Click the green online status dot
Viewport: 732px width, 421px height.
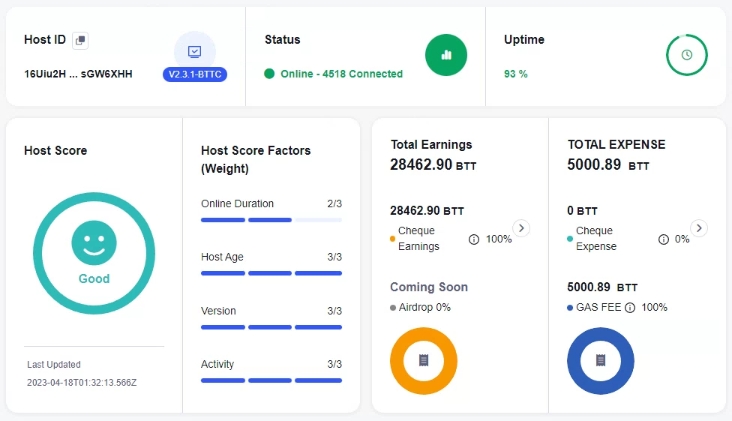pyautogui.click(x=269, y=74)
